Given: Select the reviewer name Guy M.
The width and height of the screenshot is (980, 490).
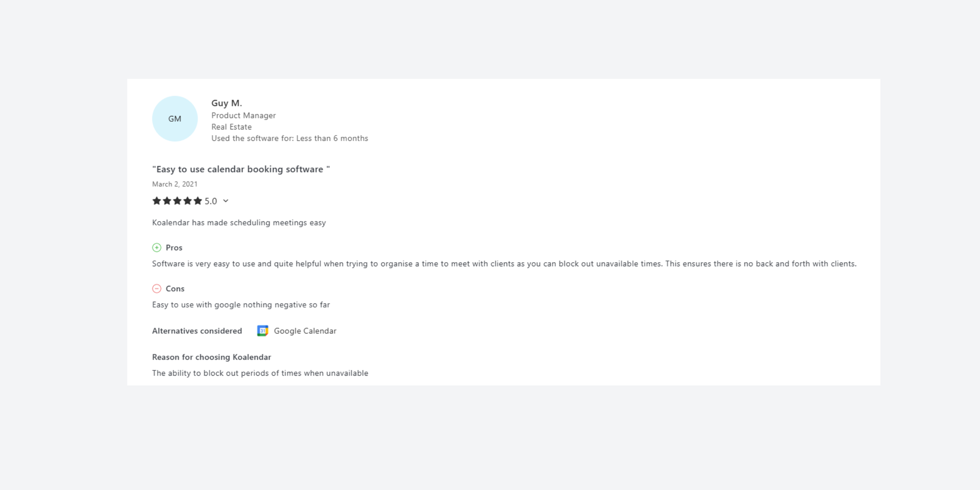Looking at the screenshot, I should (x=226, y=103).
